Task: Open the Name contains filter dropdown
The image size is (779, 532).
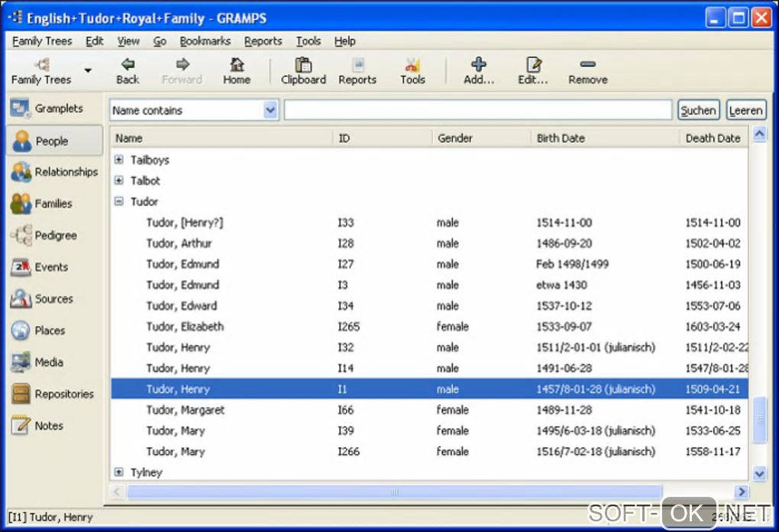Action: (x=270, y=111)
